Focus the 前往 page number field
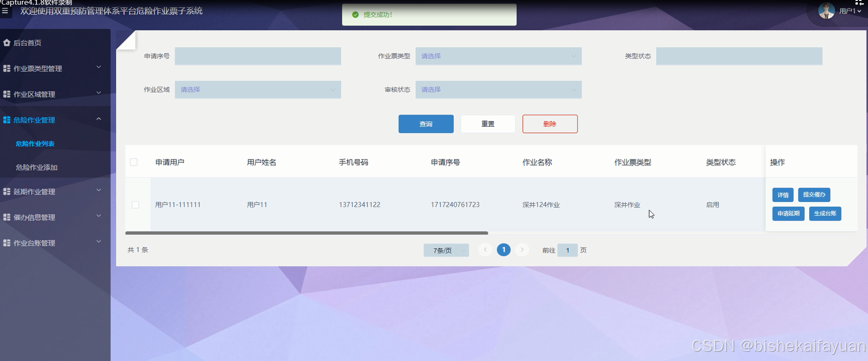 (567, 250)
